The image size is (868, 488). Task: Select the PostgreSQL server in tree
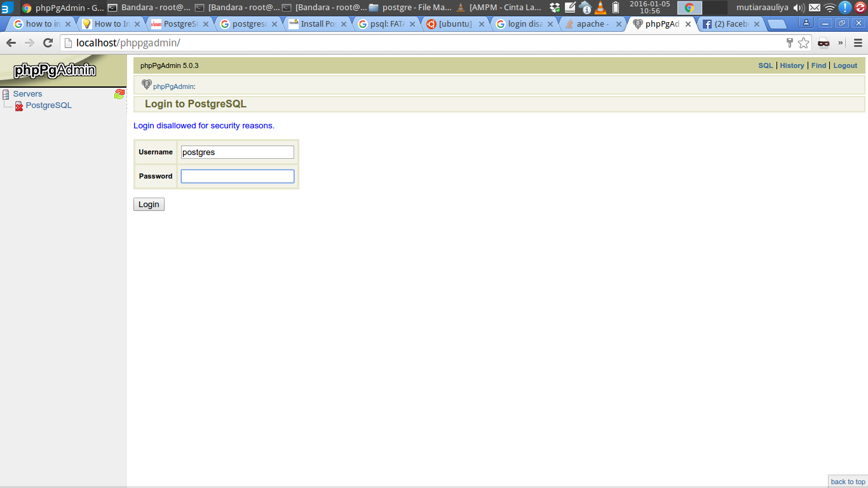click(x=48, y=105)
